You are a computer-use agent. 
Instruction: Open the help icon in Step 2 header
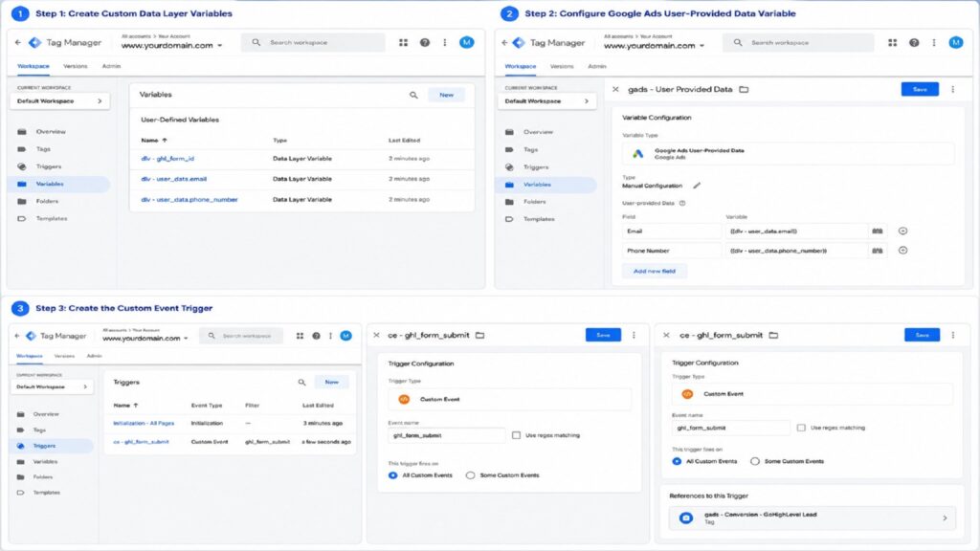pos(914,42)
